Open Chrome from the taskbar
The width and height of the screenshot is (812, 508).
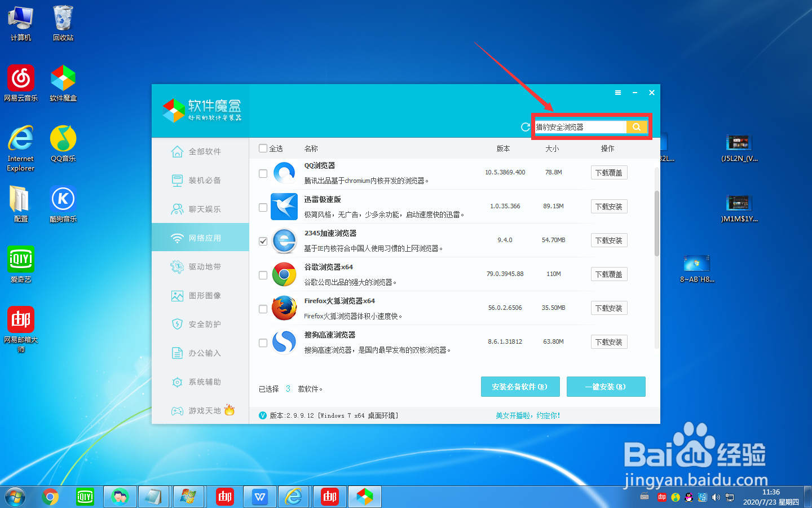pyautogui.click(x=50, y=497)
